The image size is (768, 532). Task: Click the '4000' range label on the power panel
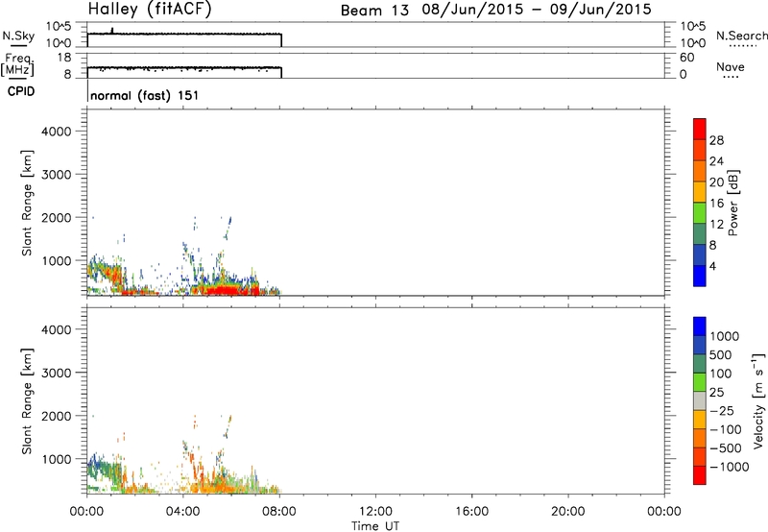(56, 132)
